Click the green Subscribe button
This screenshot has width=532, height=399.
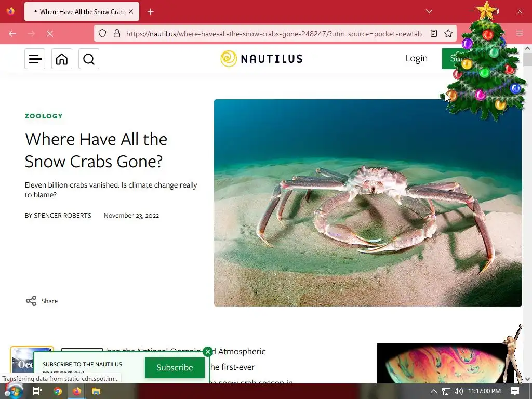coord(175,367)
